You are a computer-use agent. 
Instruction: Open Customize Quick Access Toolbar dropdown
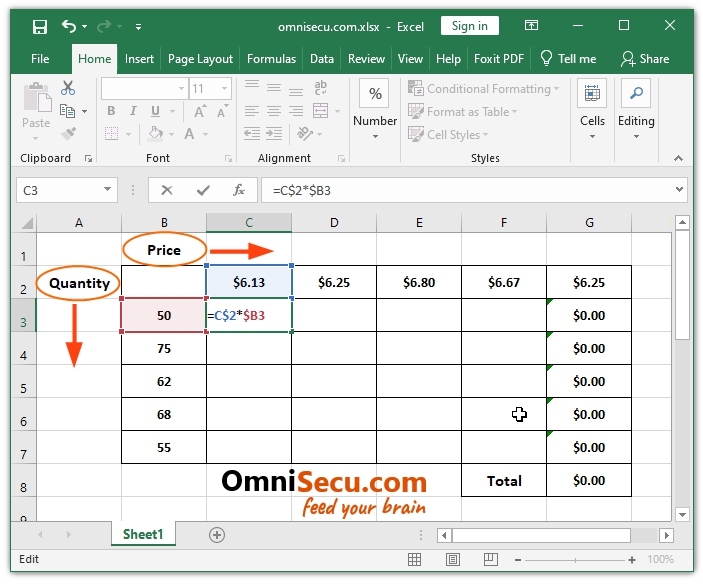tap(139, 27)
